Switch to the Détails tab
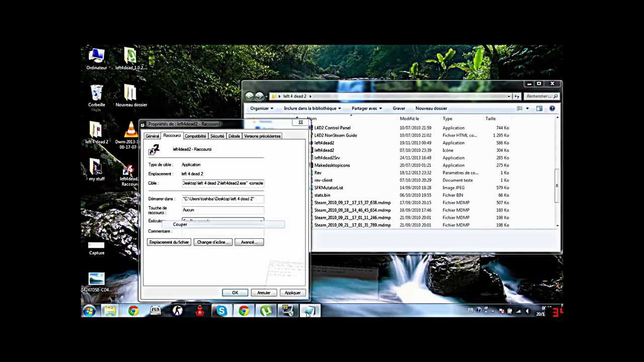This screenshot has width=644, height=362. 234,136
